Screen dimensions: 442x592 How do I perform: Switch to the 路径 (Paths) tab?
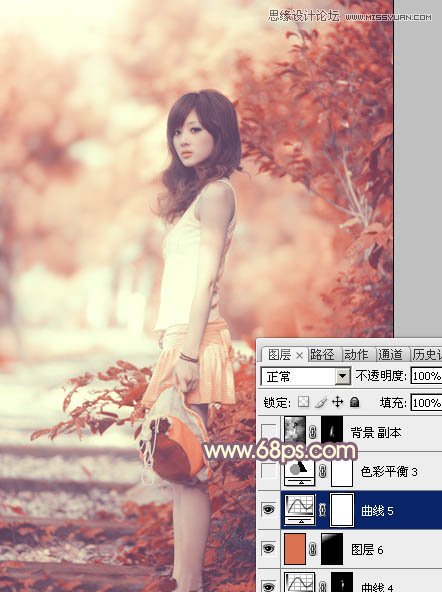tap(322, 354)
